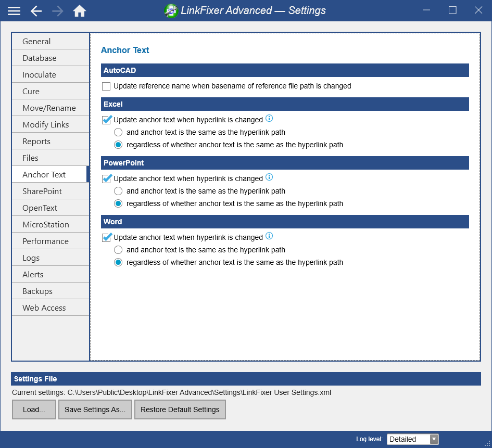Viewport: 492px width, 448px height.
Task: Open the hamburger menu icon
Action: (14, 11)
